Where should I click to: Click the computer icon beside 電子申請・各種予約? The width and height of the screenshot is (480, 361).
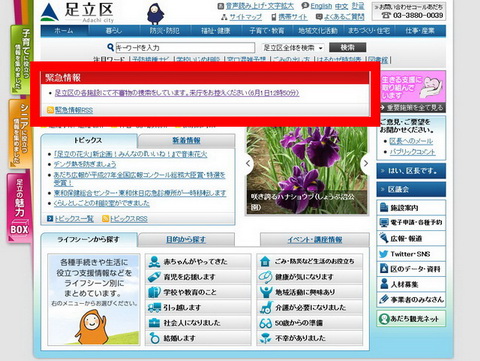click(384, 222)
